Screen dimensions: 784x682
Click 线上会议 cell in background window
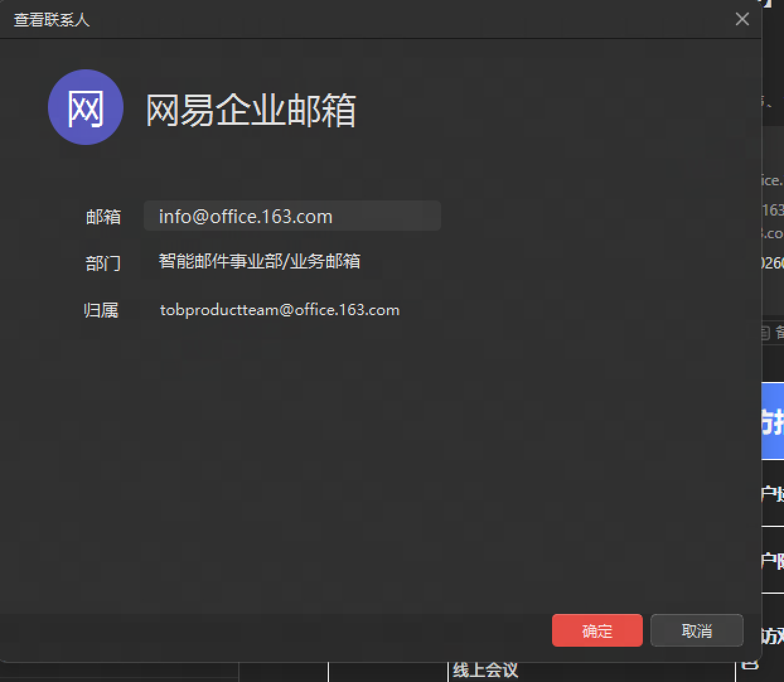(485, 669)
